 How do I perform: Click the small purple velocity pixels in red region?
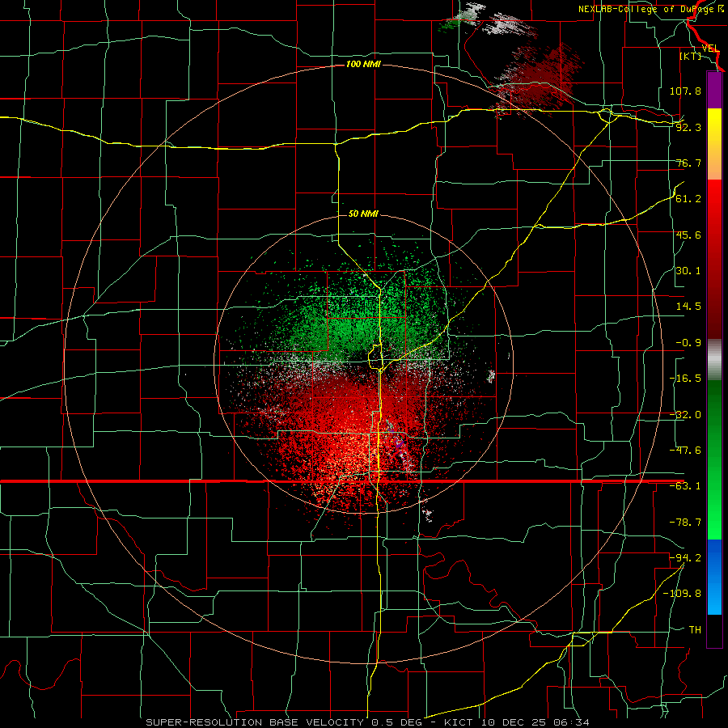coord(400,443)
